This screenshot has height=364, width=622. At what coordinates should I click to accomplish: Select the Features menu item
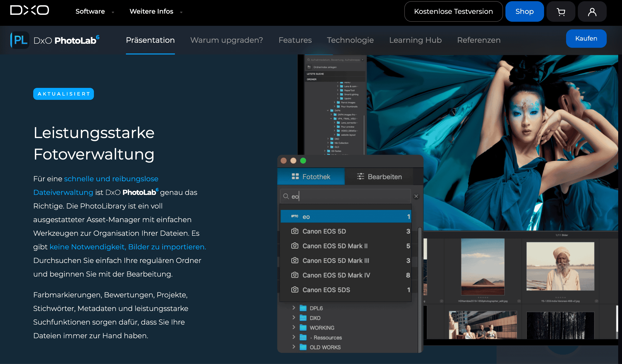(x=295, y=40)
